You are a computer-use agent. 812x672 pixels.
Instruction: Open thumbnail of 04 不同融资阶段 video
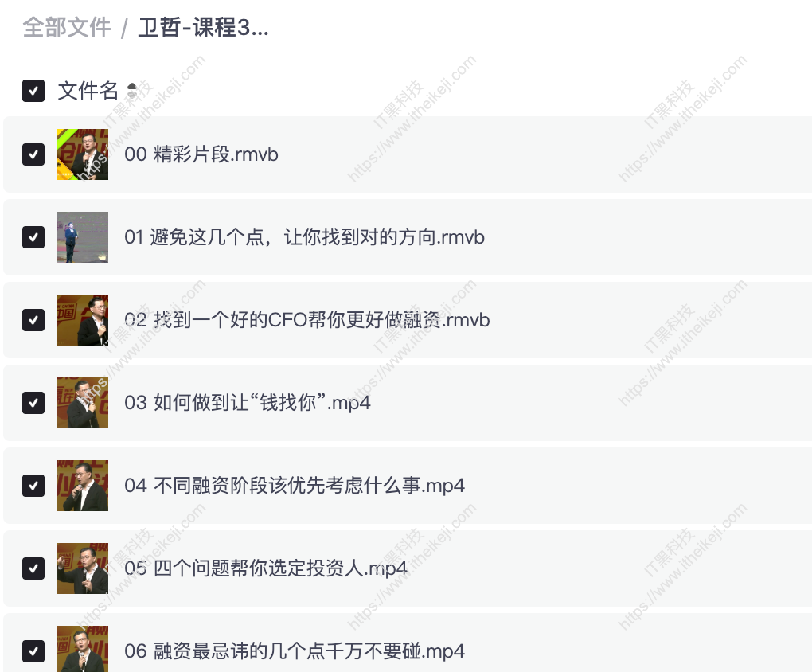point(83,486)
